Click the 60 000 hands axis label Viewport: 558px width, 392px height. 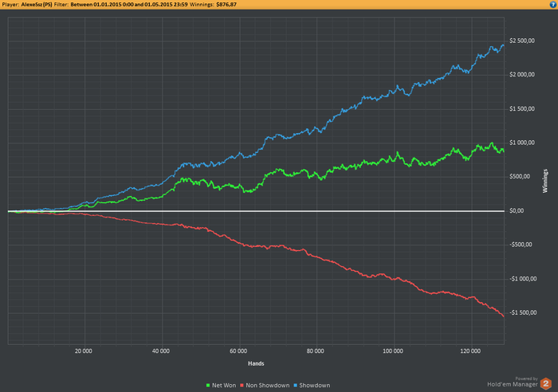(238, 351)
